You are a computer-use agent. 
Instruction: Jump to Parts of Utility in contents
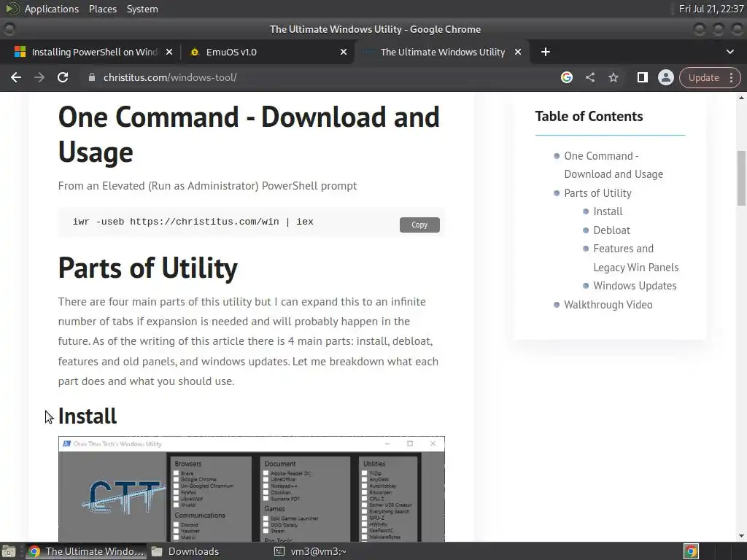(597, 192)
